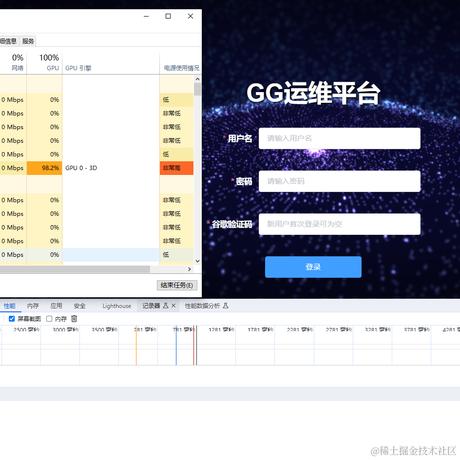The width and height of the screenshot is (460, 460).
Task: Select the orange 98.2% GPU cell
Action: [x=44, y=168]
